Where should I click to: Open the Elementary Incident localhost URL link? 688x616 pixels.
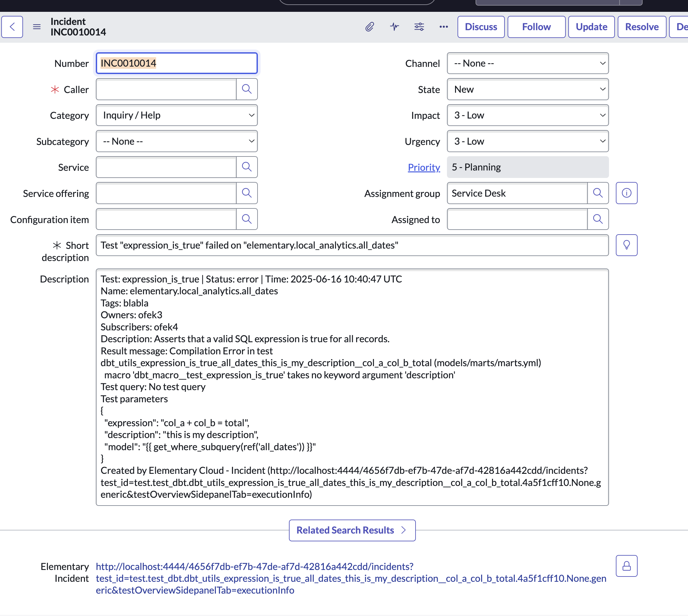351,578
